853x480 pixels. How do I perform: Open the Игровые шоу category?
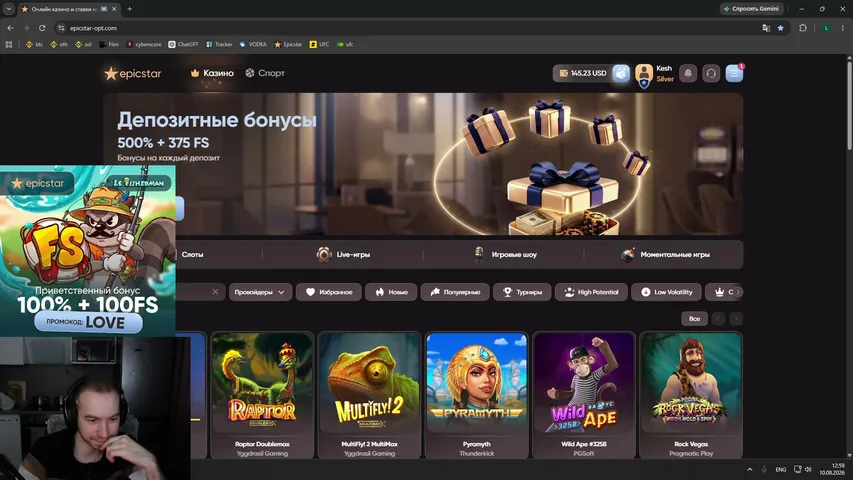click(x=505, y=254)
